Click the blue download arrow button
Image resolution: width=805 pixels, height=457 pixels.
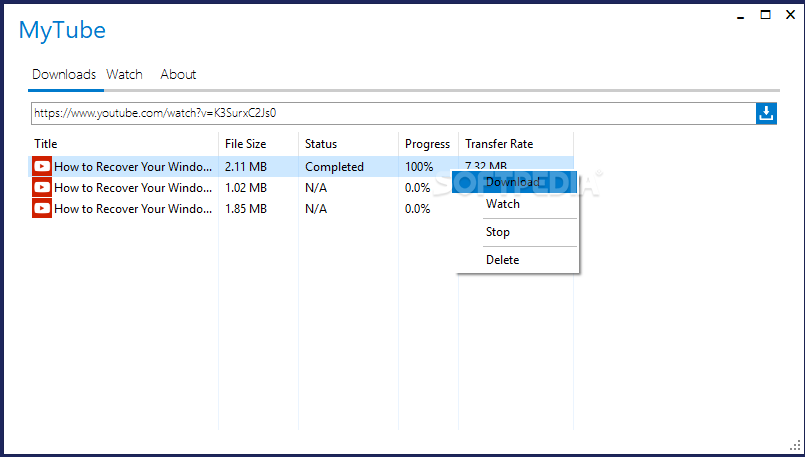coord(766,113)
